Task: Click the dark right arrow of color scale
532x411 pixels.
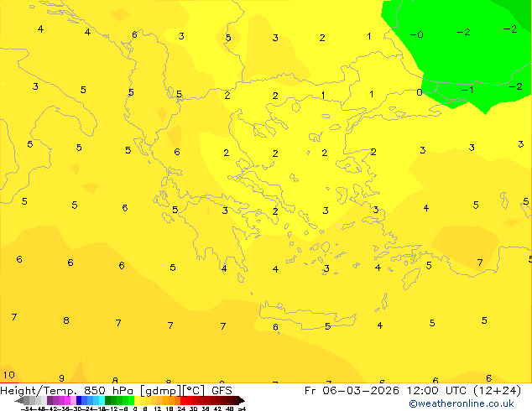Action: click(242, 401)
